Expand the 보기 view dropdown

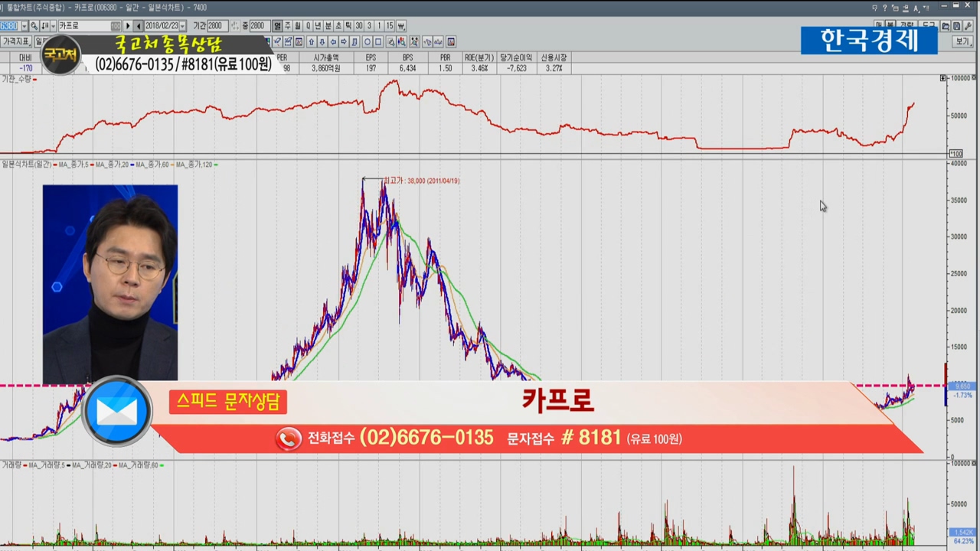pyautogui.click(x=962, y=41)
